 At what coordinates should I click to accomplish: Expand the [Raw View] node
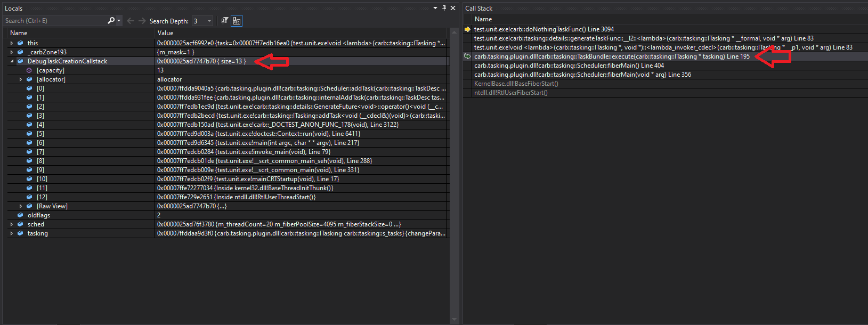click(21, 206)
